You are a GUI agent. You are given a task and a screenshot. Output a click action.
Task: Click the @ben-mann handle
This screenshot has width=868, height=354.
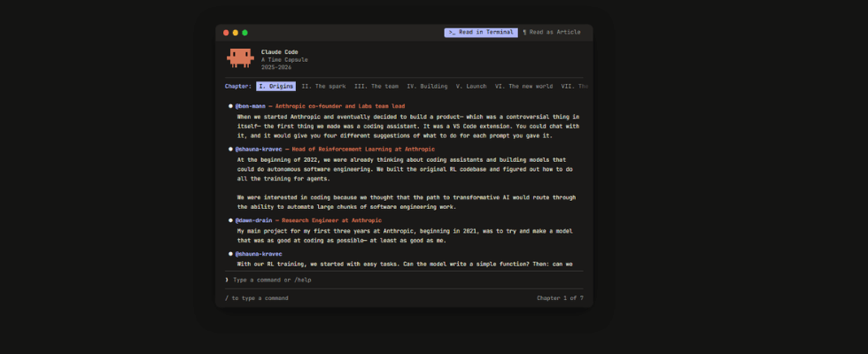250,105
